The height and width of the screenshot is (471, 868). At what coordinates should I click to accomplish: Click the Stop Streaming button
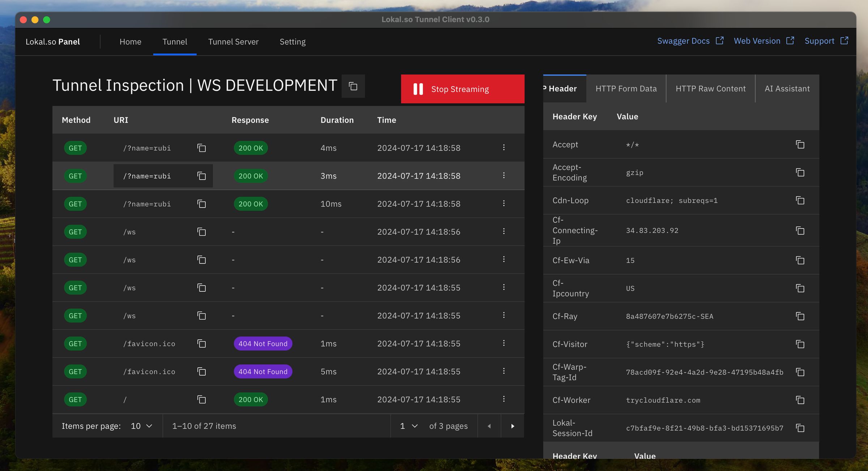click(x=462, y=89)
